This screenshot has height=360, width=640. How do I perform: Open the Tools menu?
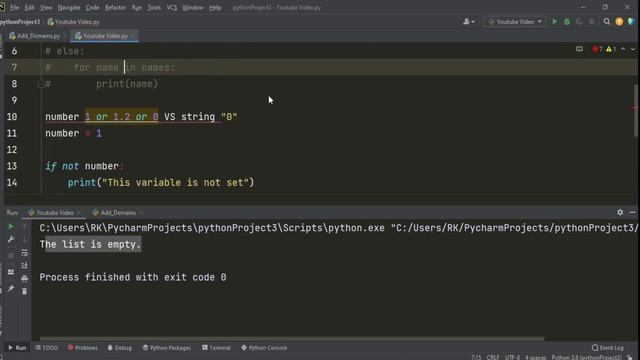click(154, 7)
